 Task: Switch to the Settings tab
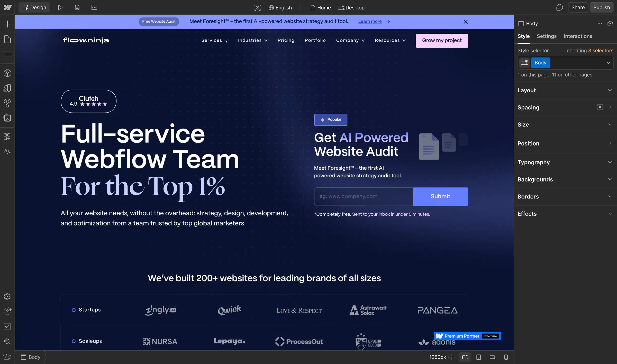click(547, 36)
